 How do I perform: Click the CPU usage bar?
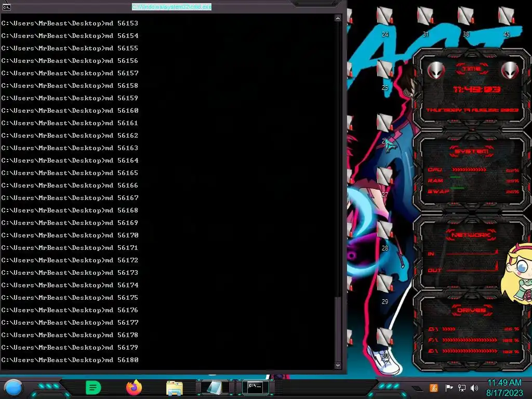pos(469,170)
